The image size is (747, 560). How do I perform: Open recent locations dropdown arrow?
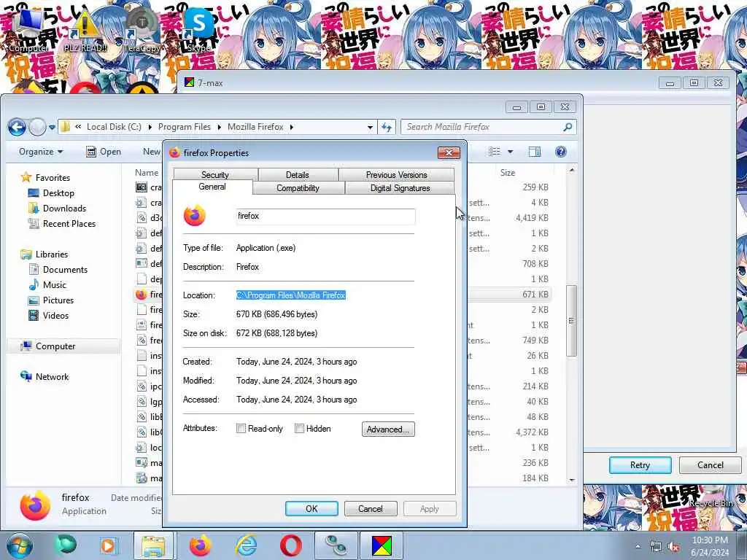(52, 127)
